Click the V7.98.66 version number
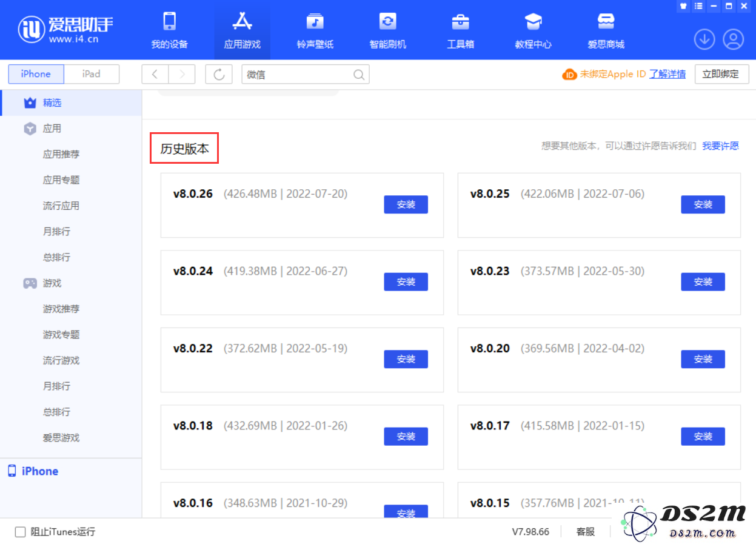The width and height of the screenshot is (756, 544). (x=530, y=532)
